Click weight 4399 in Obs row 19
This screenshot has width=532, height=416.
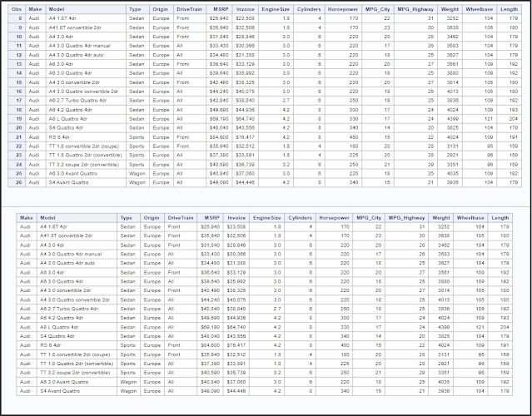click(x=453, y=119)
